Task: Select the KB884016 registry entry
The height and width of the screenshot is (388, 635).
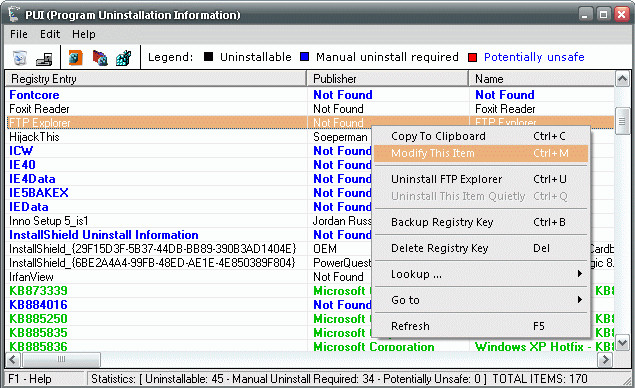Action: (x=38, y=305)
